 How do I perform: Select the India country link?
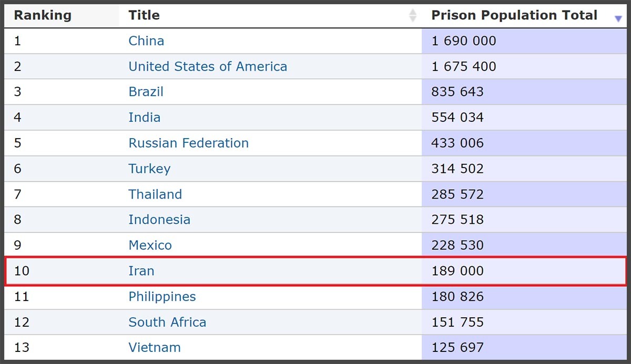(145, 117)
